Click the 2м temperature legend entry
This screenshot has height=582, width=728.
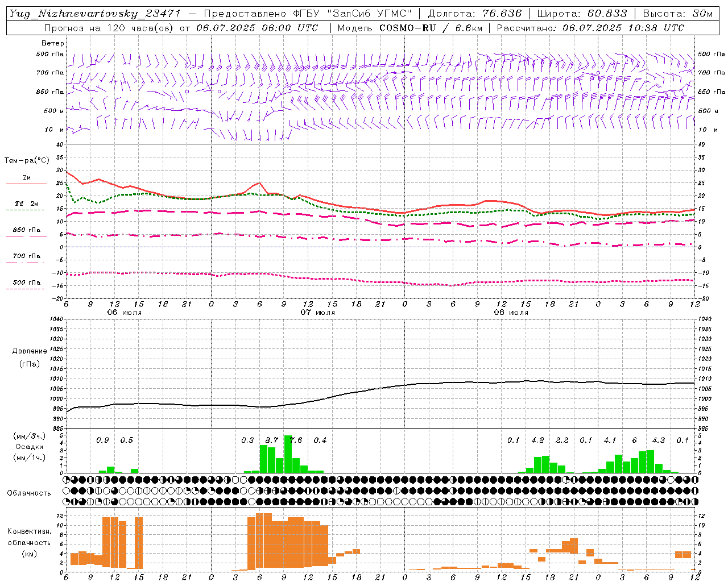pyautogui.click(x=27, y=178)
